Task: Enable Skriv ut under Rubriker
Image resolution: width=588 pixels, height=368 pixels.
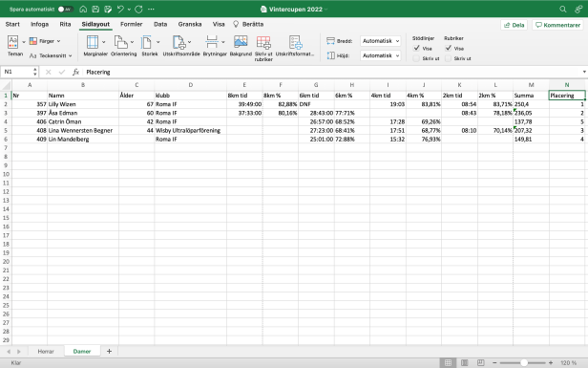Action: pos(448,58)
